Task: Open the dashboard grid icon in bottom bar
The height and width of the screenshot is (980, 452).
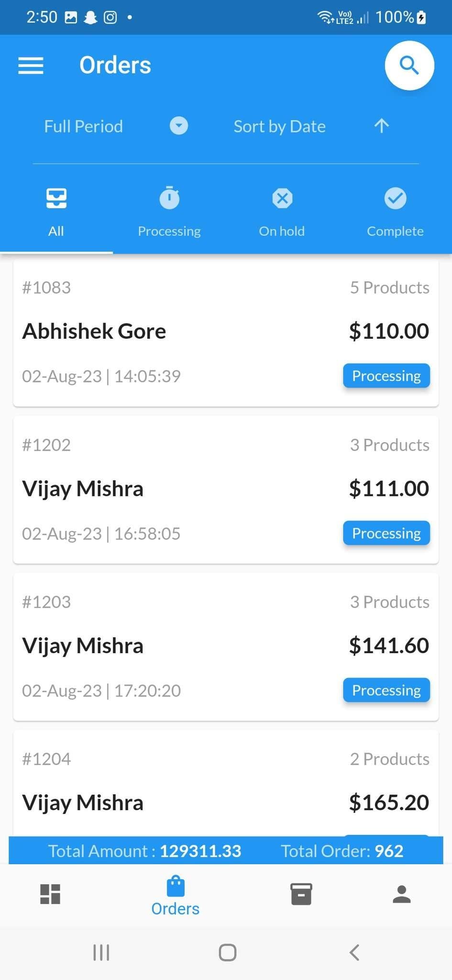Action: [50, 894]
